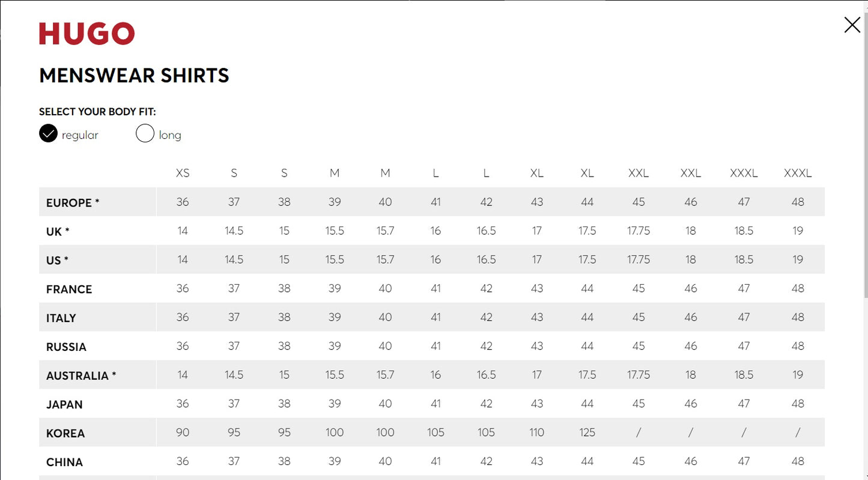The image size is (868, 480).
Task: Click the RUSSIA row label
Action: coord(66,347)
